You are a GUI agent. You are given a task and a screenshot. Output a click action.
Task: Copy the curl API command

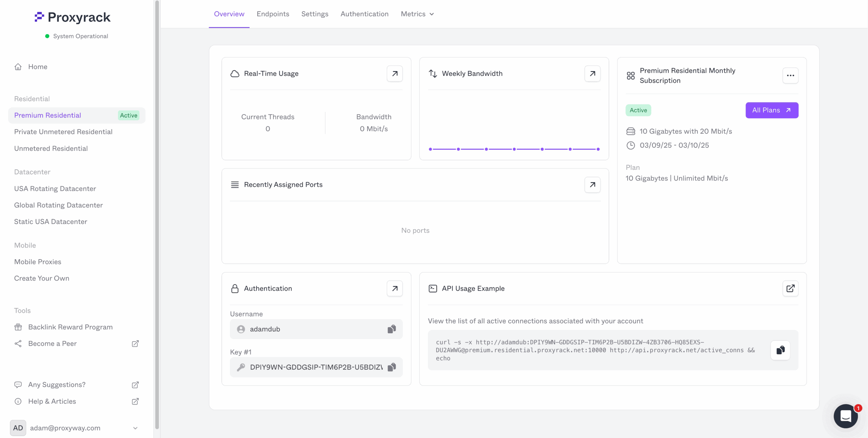tap(780, 350)
